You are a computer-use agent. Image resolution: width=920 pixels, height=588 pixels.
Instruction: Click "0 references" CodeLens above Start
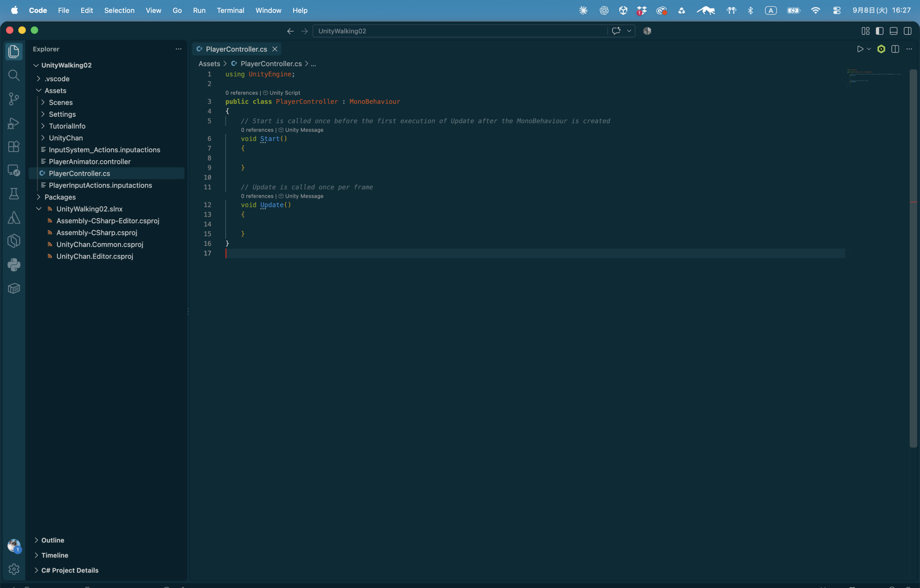point(257,130)
